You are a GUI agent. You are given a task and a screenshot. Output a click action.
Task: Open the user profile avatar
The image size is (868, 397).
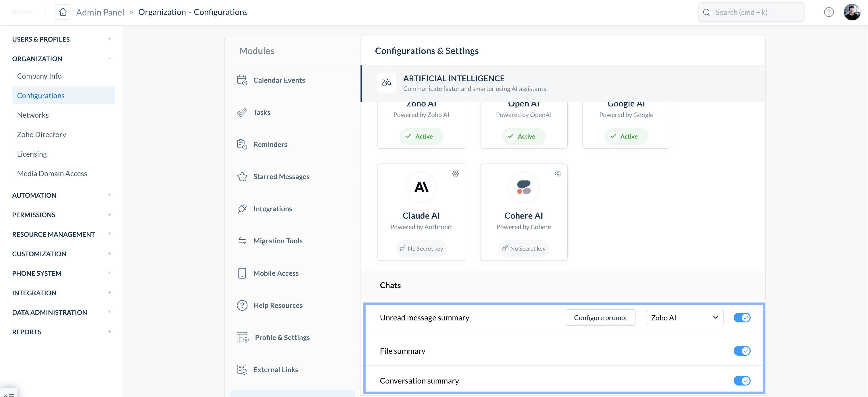(x=852, y=12)
